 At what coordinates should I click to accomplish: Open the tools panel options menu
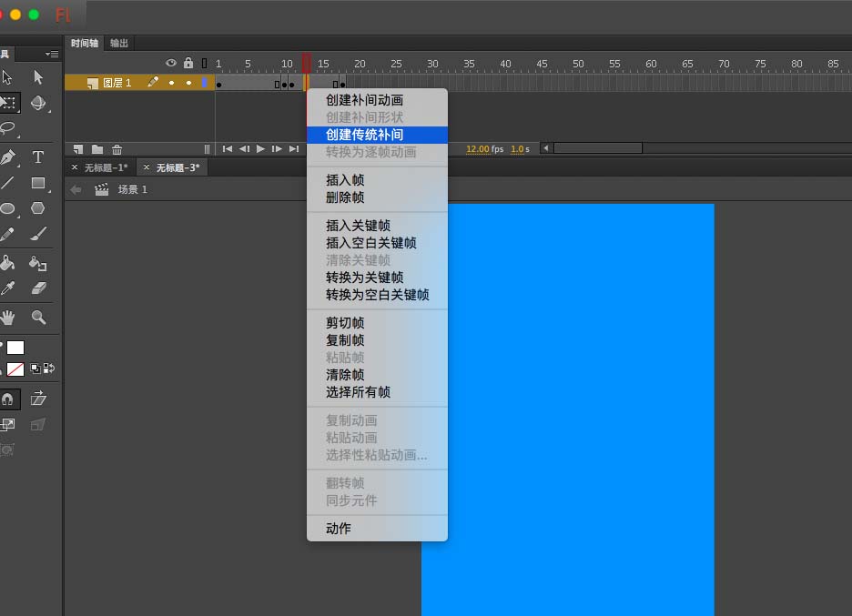point(52,54)
